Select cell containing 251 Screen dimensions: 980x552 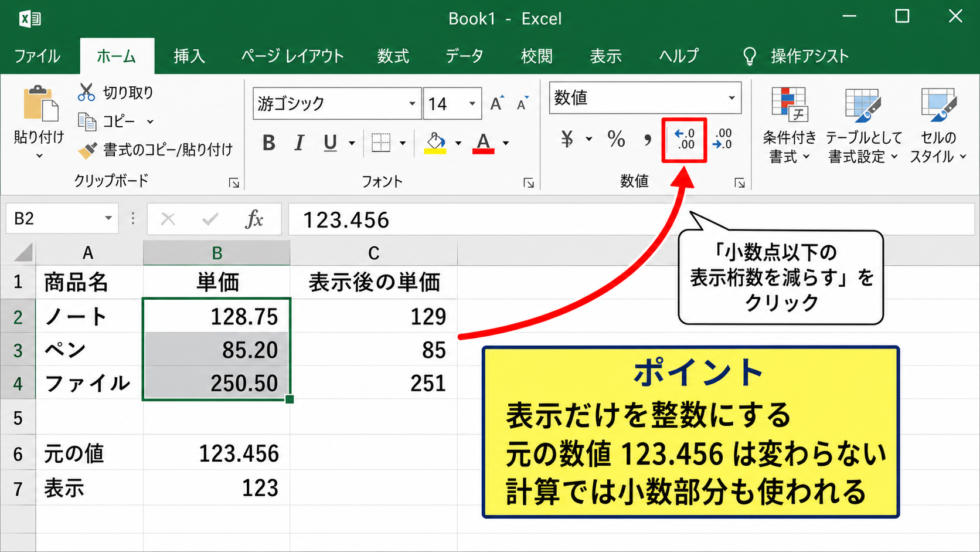pos(373,383)
